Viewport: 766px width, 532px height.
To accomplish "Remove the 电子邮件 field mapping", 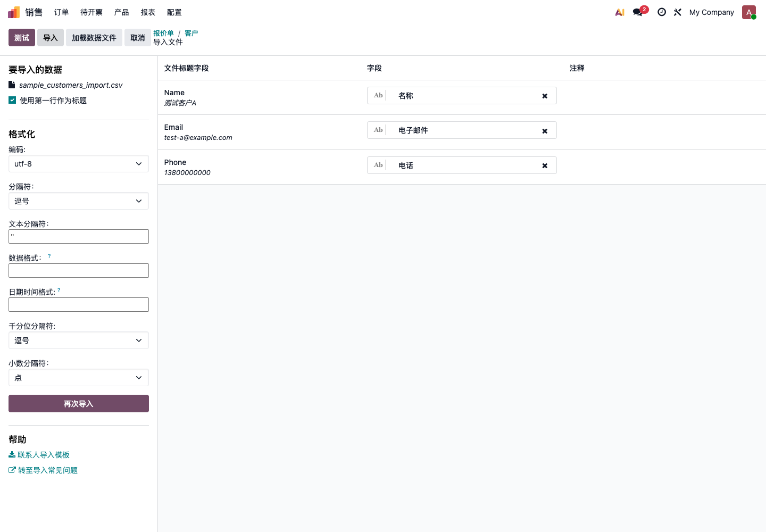I will pos(545,131).
